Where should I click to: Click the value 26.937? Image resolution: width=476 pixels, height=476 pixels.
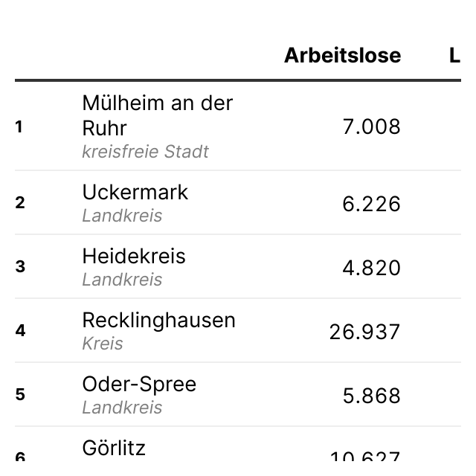click(x=364, y=332)
